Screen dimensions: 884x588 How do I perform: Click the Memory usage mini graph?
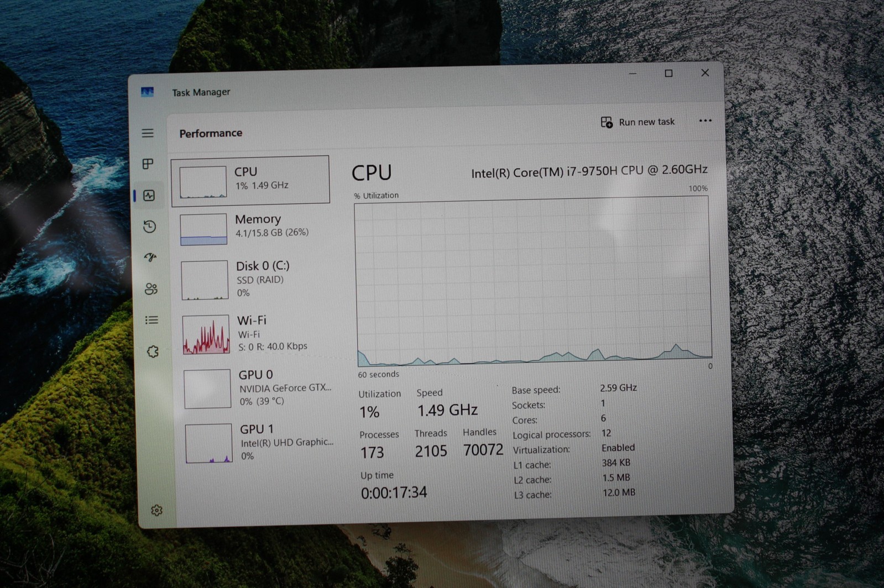click(203, 229)
